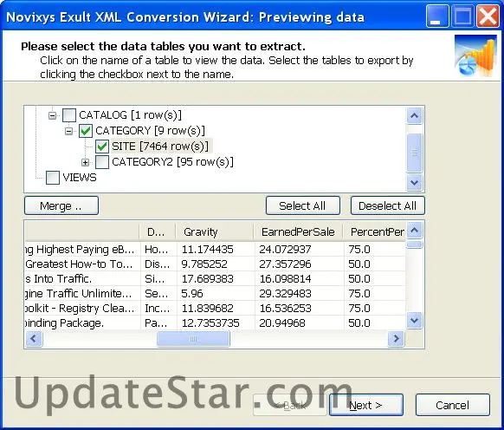The image size is (504, 430).
Task: Click the data table scroll left arrow
Action: click(34, 339)
